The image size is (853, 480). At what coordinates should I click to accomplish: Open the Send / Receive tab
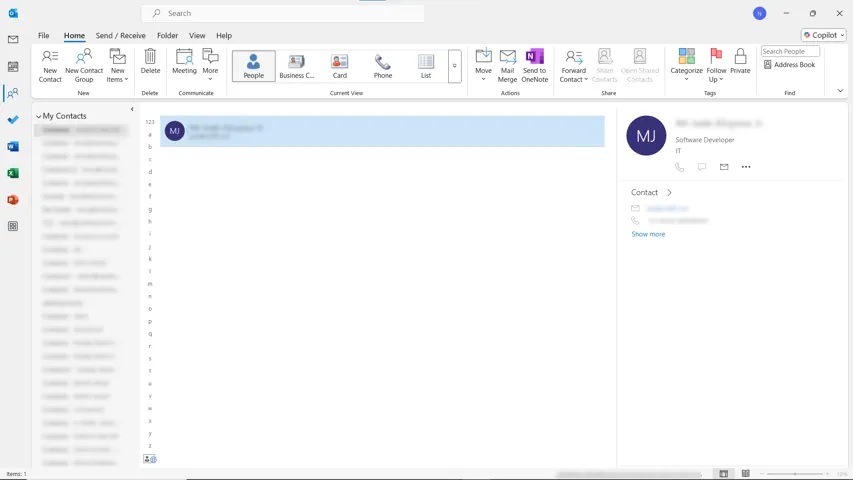(x=121, y=35)
